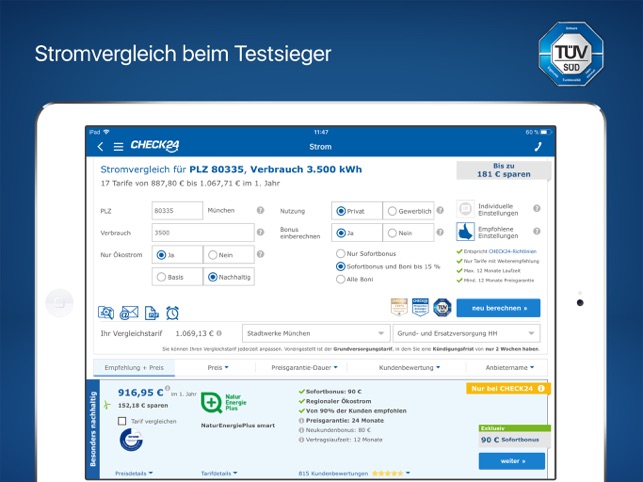Select Ja for Bonus einberechnen
Viewport: 643px width, 482px height.
coord(356,233)
